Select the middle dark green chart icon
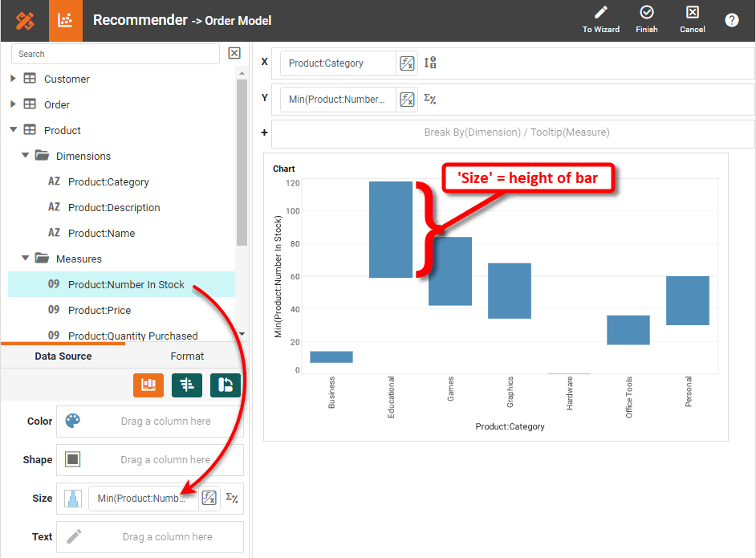Viewport: 756px width, 558px height. (x=187, y=385)
